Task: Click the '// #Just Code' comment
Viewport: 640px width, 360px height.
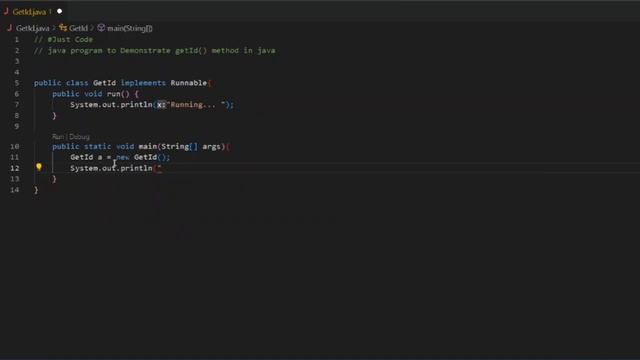Action: tap(63, 40)
